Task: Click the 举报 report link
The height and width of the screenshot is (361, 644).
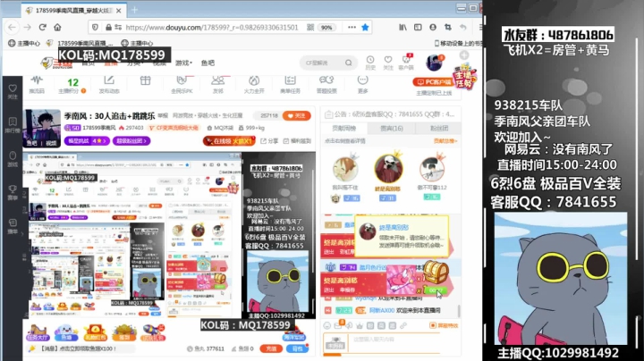Action: tap(163, 115)
